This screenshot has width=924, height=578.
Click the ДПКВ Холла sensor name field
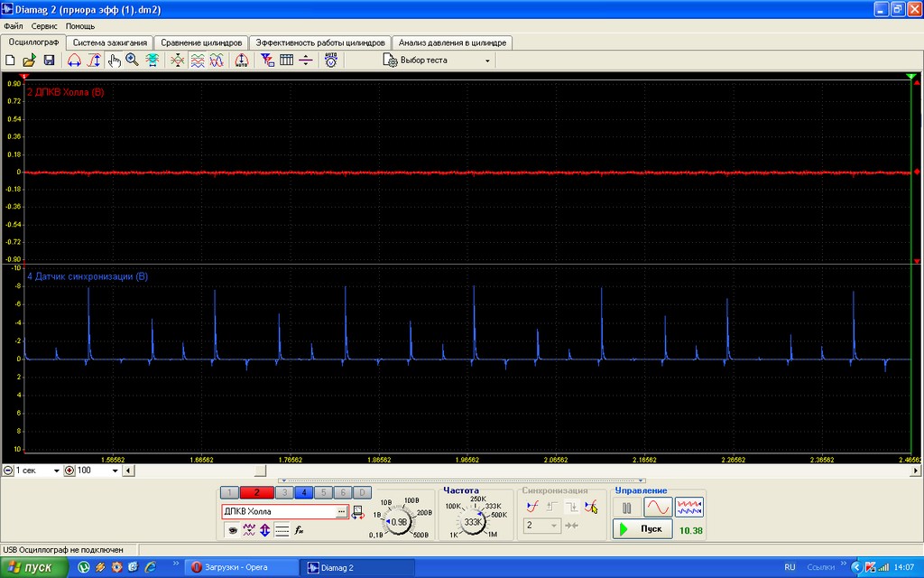pyautogui.click(x=278, y=511)
